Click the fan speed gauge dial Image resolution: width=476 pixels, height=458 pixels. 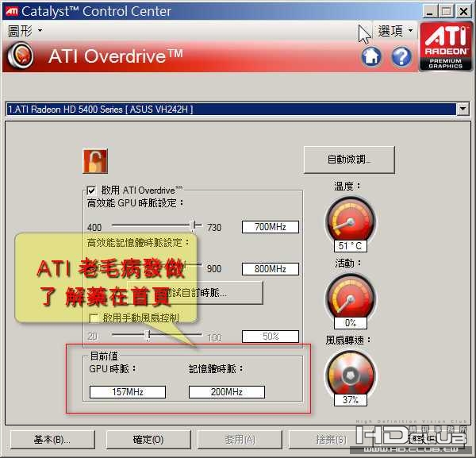(x=351, y=374)
